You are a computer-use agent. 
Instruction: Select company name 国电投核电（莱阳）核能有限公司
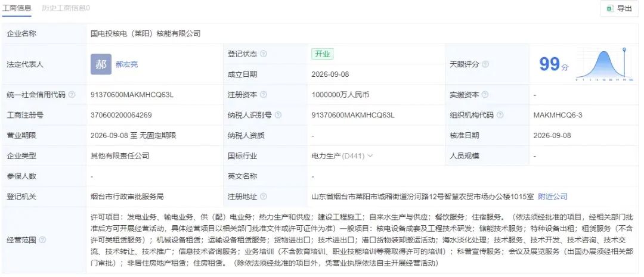click(145, 33)
